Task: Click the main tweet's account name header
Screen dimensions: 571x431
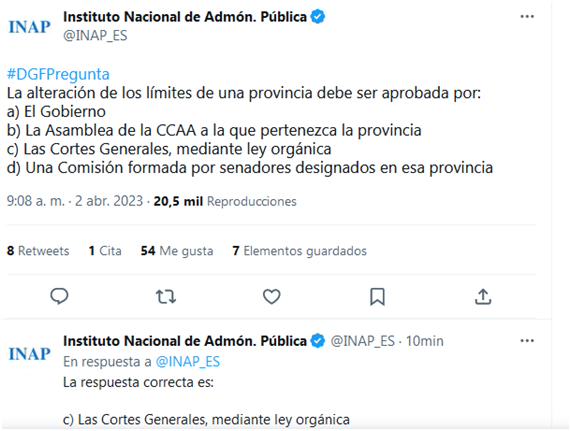Action: coord(185,17)
